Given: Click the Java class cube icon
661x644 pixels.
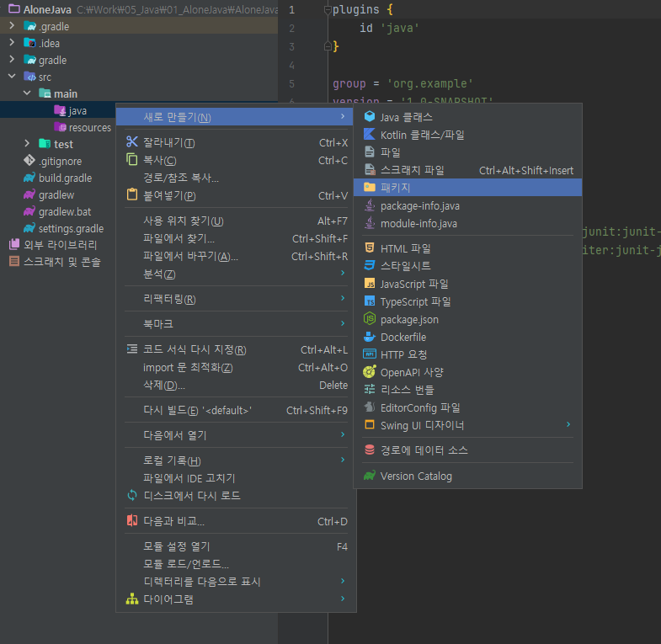Looking at the screenshot, I should pyautogui.click(x=370, y=117).
